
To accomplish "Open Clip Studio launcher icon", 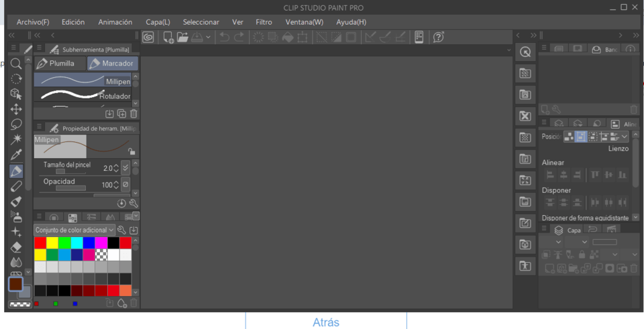I will [x=148, y=38].
